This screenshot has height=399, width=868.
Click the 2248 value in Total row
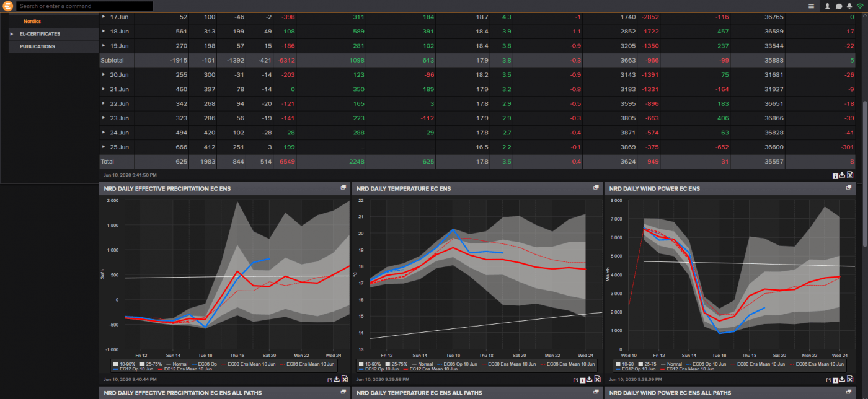[356, 161]
